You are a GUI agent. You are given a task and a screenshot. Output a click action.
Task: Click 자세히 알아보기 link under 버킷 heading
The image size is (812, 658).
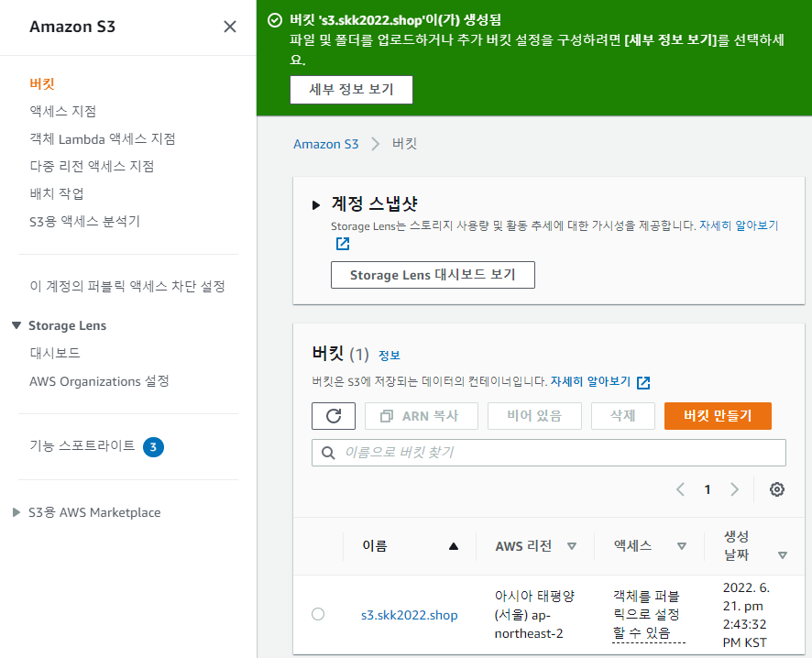click(x=590, y=381)
